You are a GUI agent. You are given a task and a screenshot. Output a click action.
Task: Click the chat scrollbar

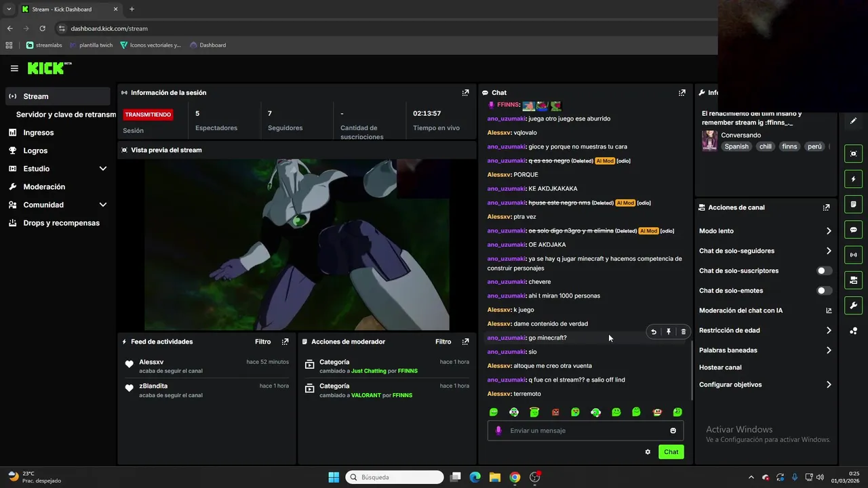click(x=691, y=369)
